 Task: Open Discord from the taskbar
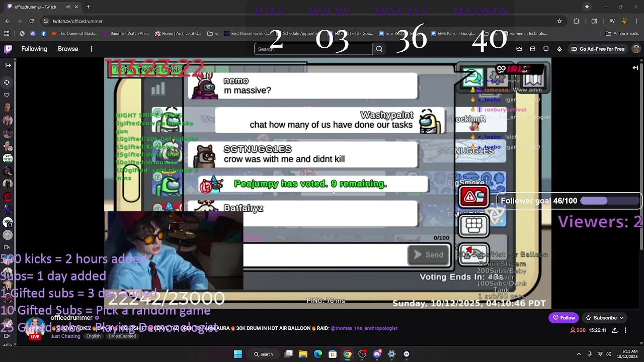click(x=377, y=354)
